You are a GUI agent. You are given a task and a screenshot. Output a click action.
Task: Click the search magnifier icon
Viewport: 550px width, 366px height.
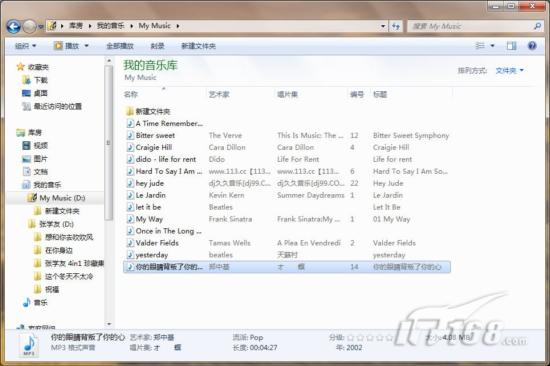[537, 26]
